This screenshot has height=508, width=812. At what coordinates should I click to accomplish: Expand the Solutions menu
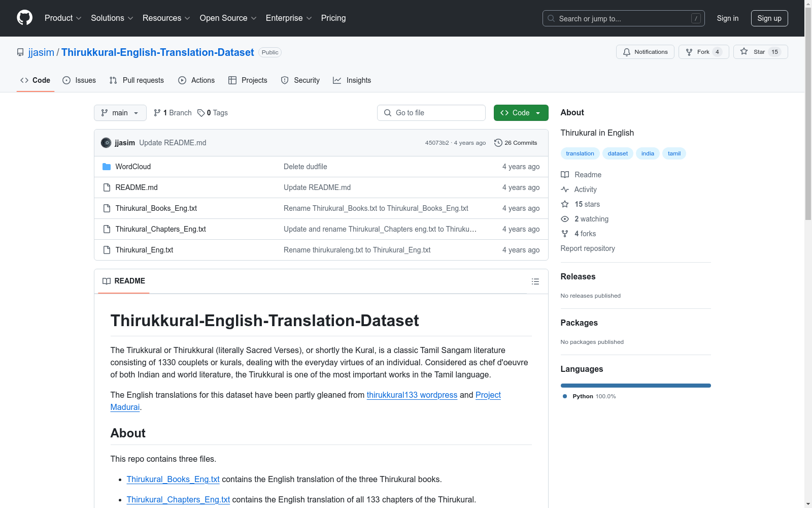point(112,18)
